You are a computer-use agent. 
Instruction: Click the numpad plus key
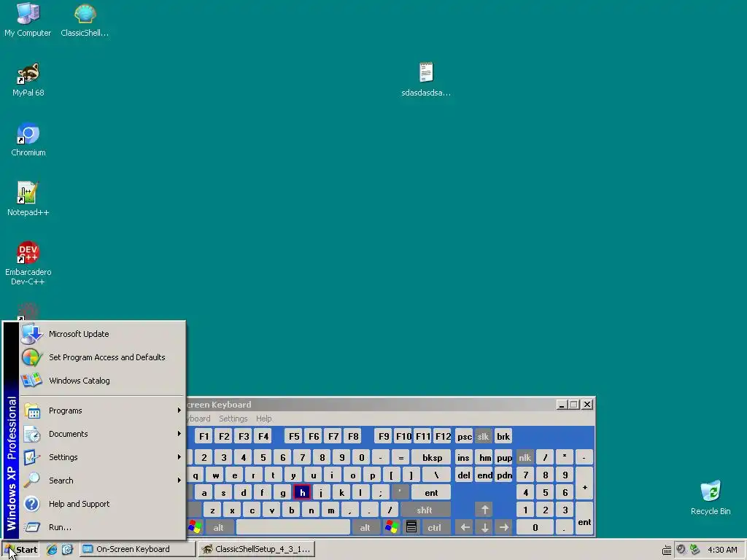click(x=584, y=484)
